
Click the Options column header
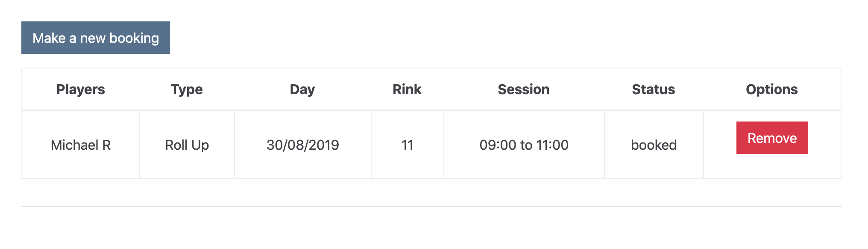(772, 89)
